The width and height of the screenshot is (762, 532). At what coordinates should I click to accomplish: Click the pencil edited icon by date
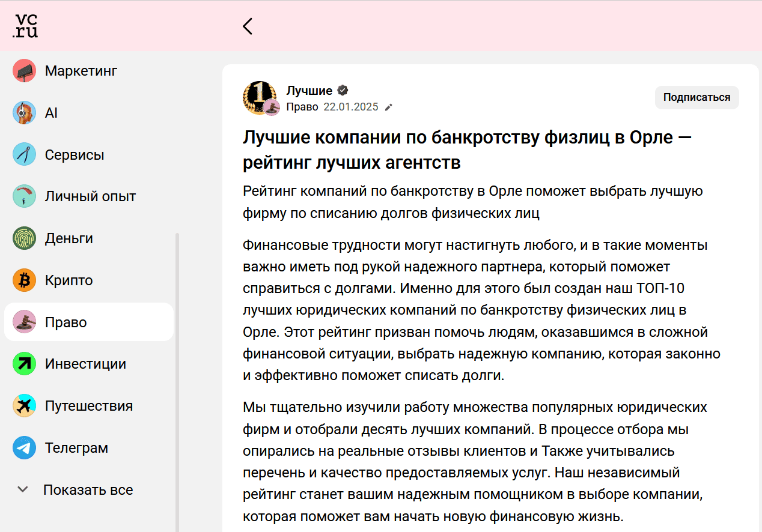click(389, 107)
